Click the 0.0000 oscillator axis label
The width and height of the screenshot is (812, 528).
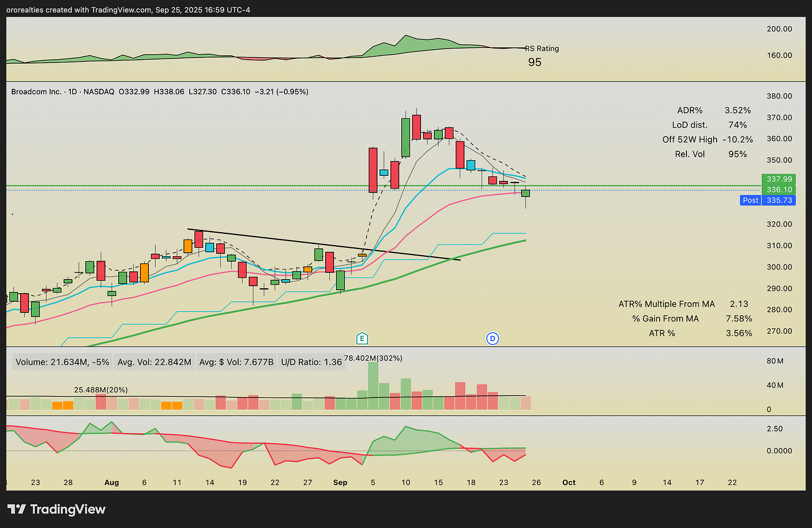pos(779,450)
